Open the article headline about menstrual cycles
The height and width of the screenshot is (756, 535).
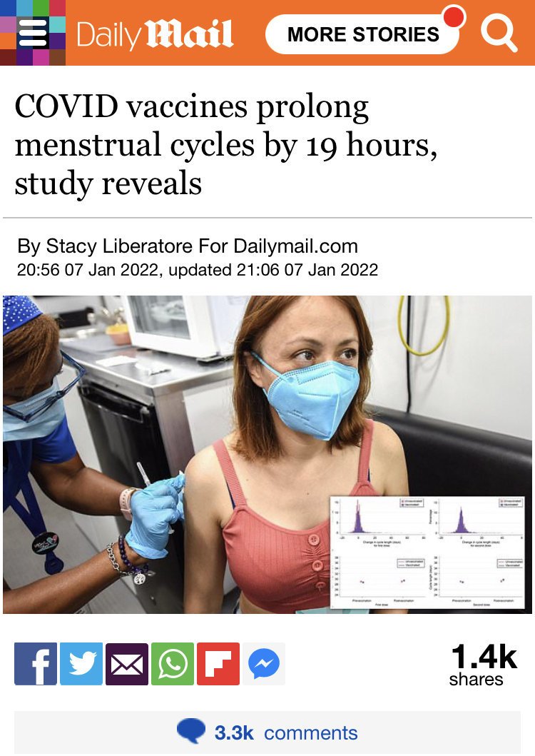(226, 145)
